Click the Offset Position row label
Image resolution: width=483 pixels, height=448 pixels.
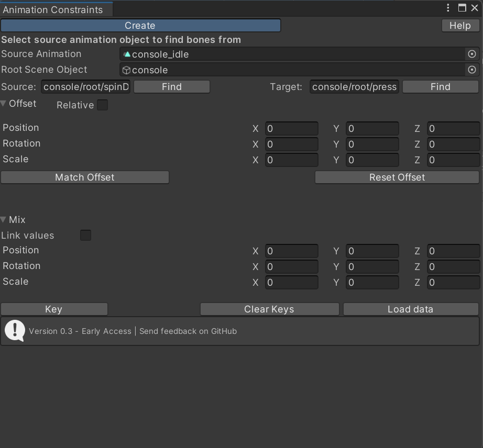pyautogui.click(x=21, y=128)
